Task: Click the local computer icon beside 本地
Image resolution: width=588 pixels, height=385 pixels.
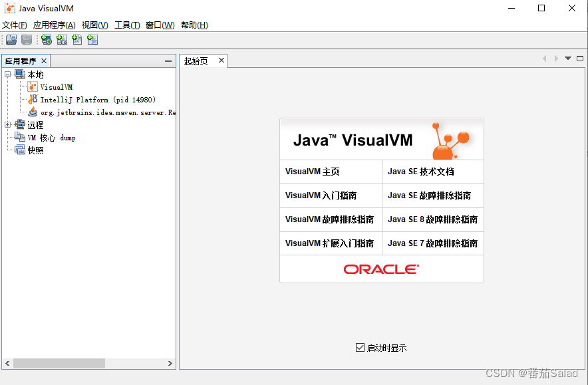Action: pyautogui.click(x=20, y=74)
